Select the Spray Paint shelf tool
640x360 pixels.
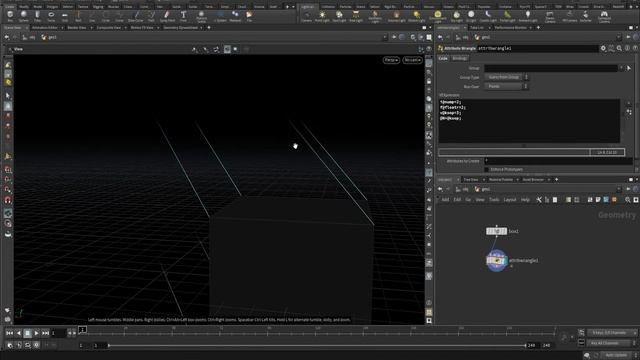tap(167, 16)
